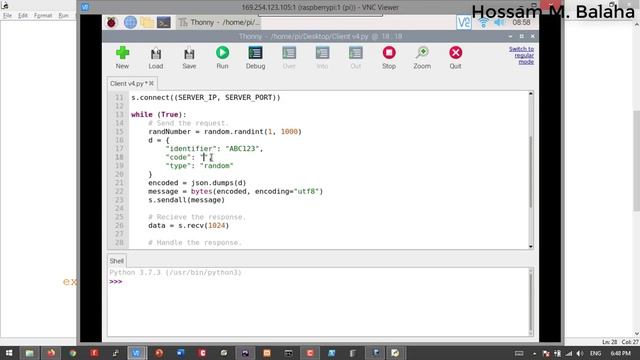Open the Raspberry Pi menu

(x=111, y=22)
